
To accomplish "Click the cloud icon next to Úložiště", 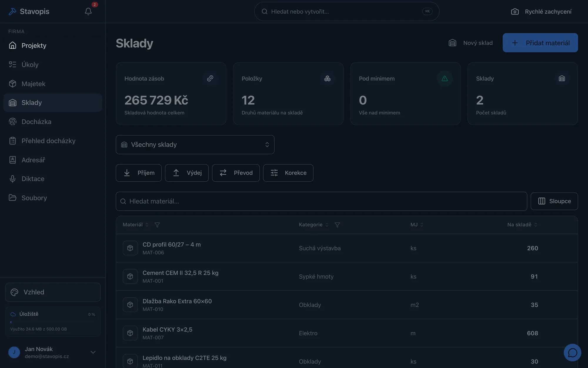I will 13,314.
